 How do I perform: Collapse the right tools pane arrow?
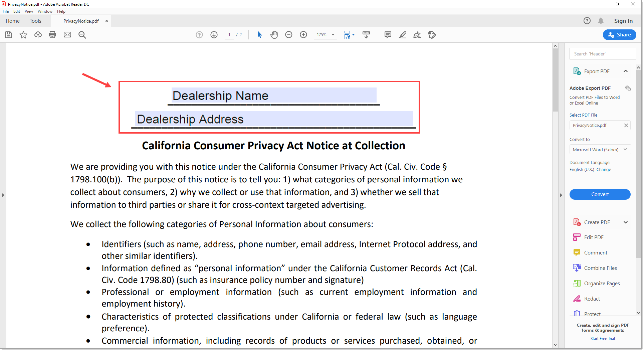561,195
